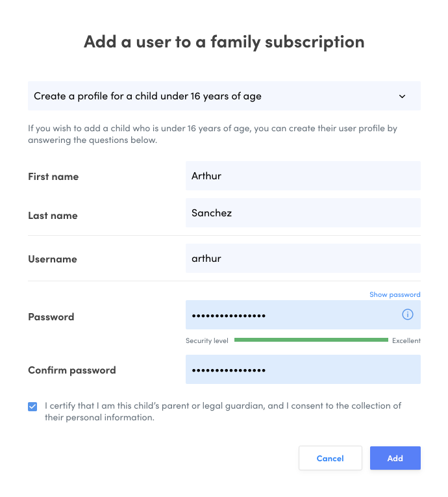This screenshot has width=448, height=497.
Task: Click the "Username" label
Action: tap(53, 259)
